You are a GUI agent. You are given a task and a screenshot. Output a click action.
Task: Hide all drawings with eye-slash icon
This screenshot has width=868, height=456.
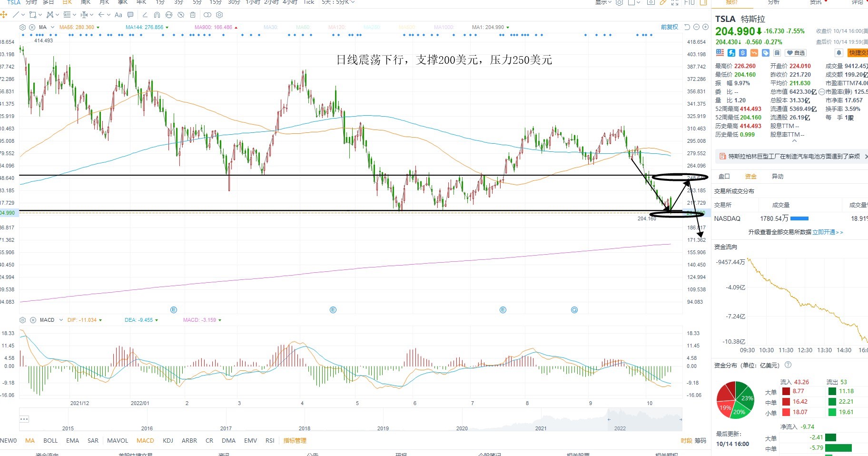point(181,15)
